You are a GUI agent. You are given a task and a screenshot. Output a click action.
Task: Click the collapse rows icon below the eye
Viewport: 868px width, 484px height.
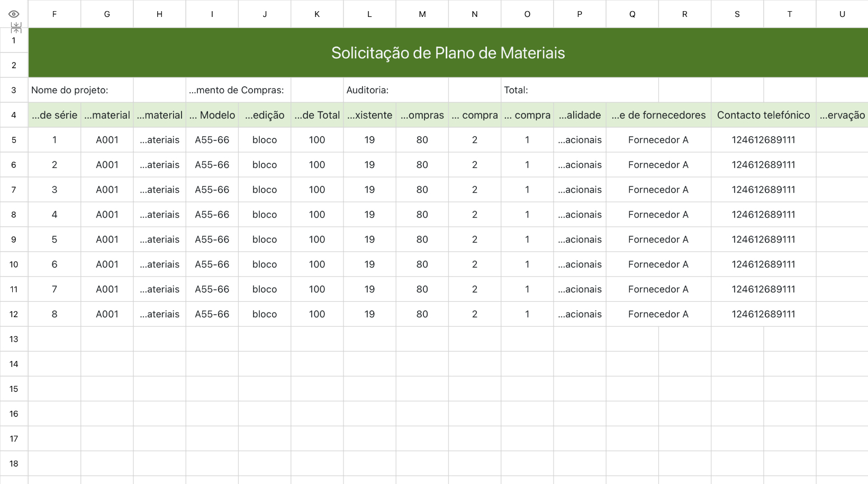[16, 28]
